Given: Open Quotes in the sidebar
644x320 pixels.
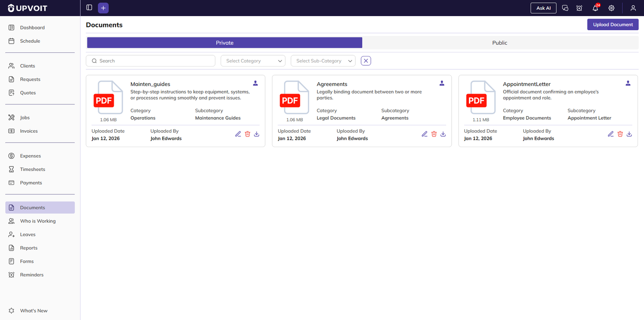Looking at the screenshot, I should (x=40, y=93).
